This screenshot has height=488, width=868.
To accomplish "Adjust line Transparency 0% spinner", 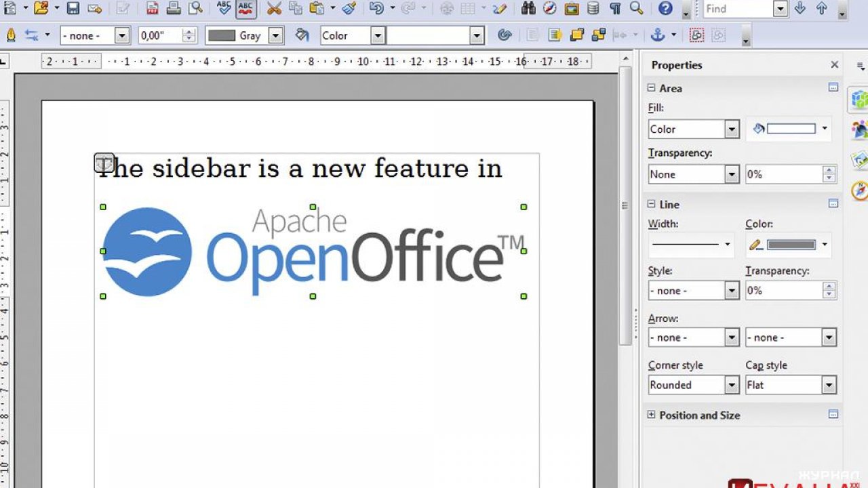I will pyautogui.click(x=829, y=291).
